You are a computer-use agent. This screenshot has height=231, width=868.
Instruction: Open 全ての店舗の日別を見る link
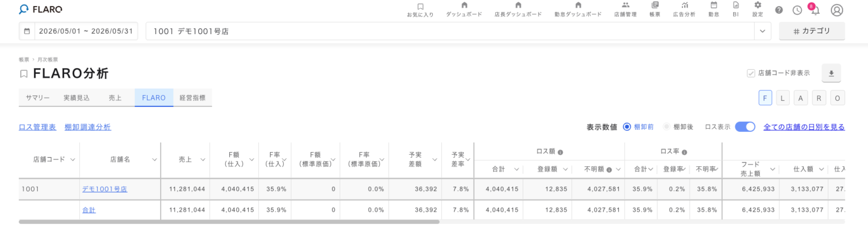(x=804, y=127)
